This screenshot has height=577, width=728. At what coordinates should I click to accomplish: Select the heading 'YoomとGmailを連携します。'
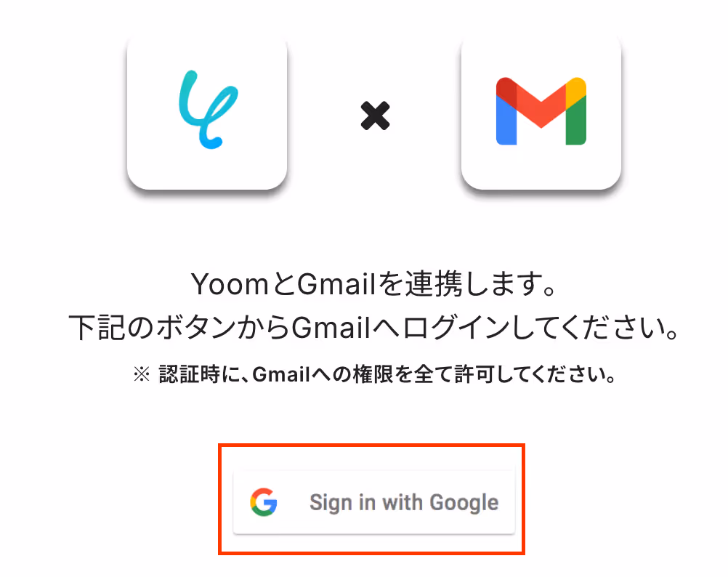coord(373,283)
